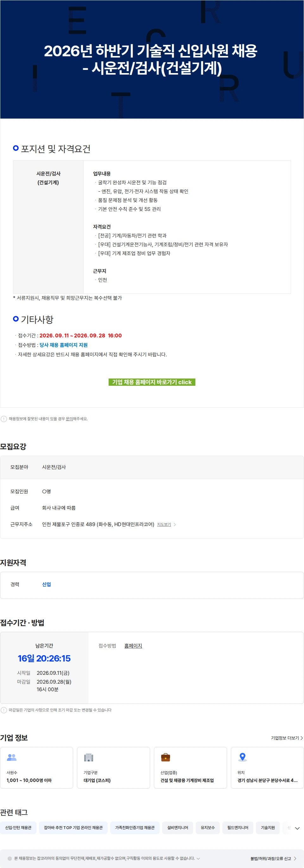Click the 대기업 (코스피) company type card
Screen dimensions: 304x868
coord(113,767)
